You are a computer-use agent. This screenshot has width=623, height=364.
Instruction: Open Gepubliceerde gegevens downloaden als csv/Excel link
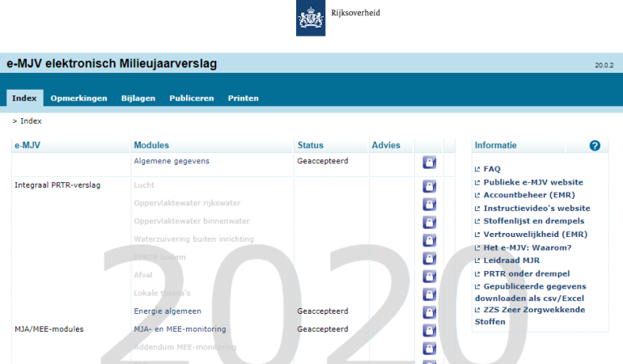[x=531, y=292]
